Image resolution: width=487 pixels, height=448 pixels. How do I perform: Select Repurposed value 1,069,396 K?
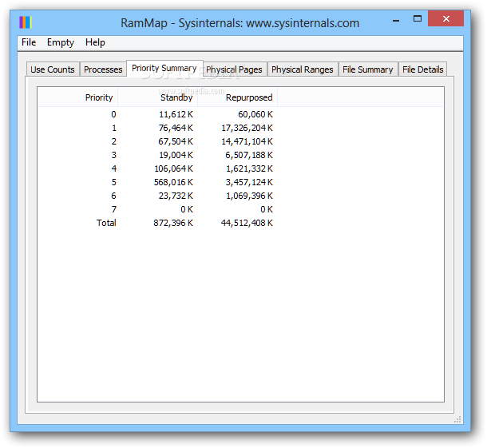point(249,196)
